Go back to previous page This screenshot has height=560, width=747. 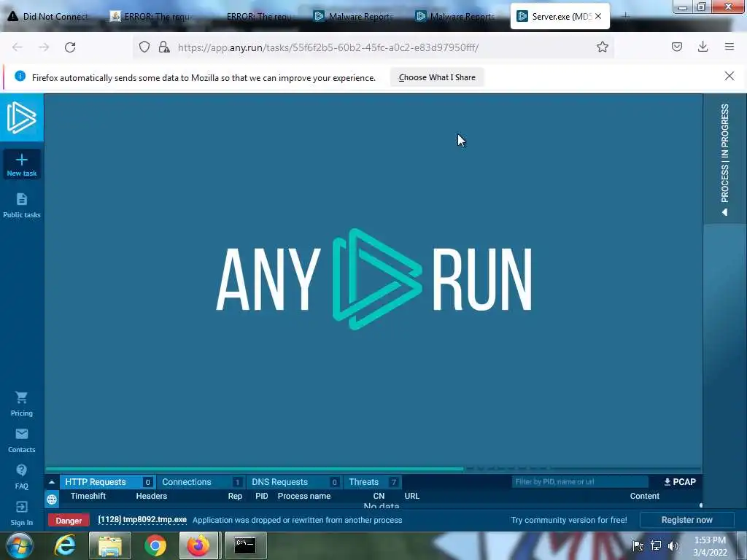tap(18, 47)
